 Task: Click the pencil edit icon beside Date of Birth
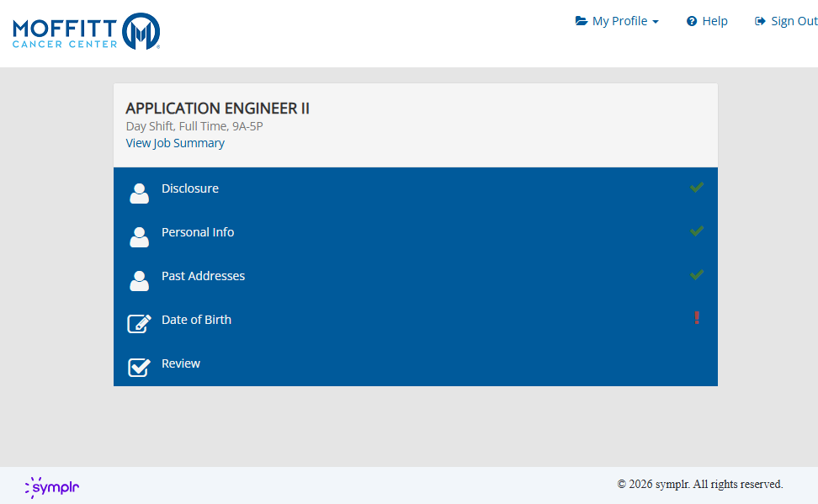[x=139, y=323]
